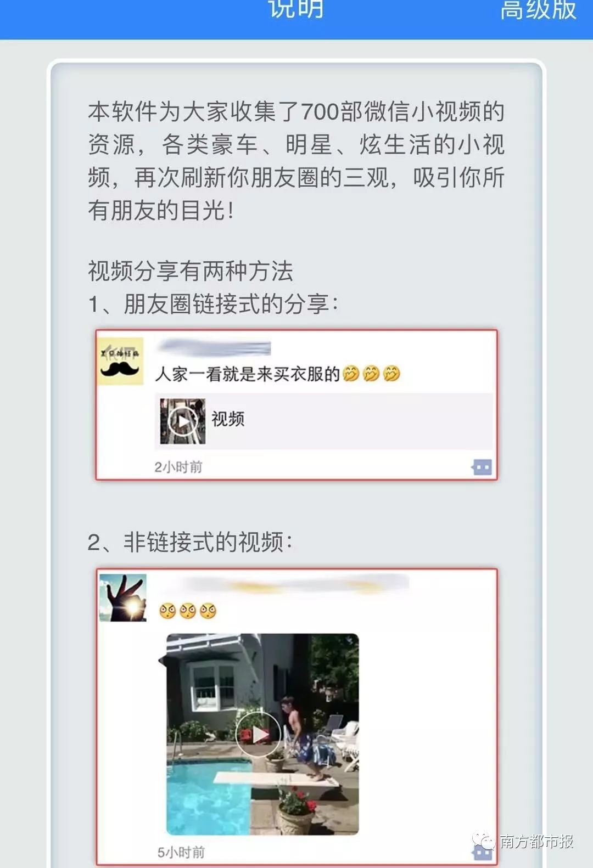Image resolution: width=593 pixels, height=868 pixels.
Task: Open the 高级版 option in header
Action: 538,10
